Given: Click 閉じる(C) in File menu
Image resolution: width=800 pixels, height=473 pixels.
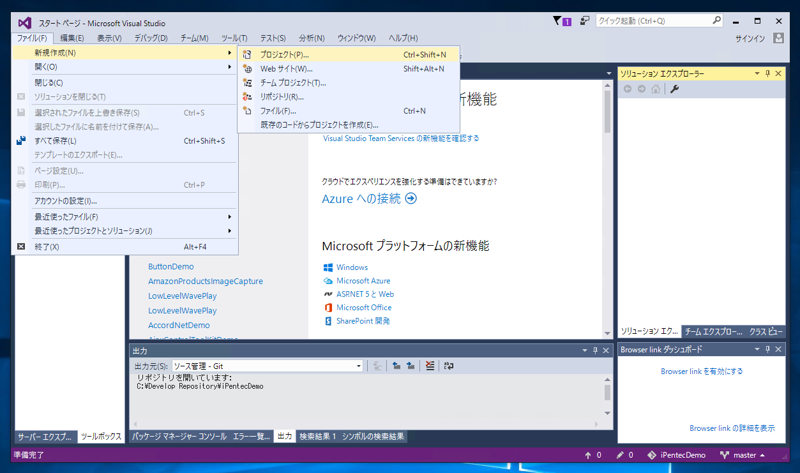Looking at the screenshot, I should pyautogui.click(x=124, y=83).
